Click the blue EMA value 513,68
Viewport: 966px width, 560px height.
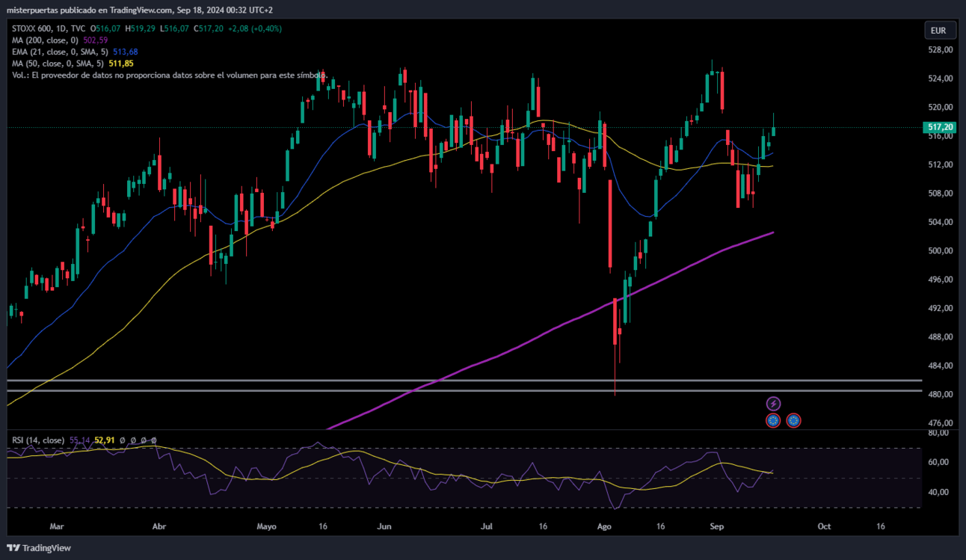click(125, 52)
